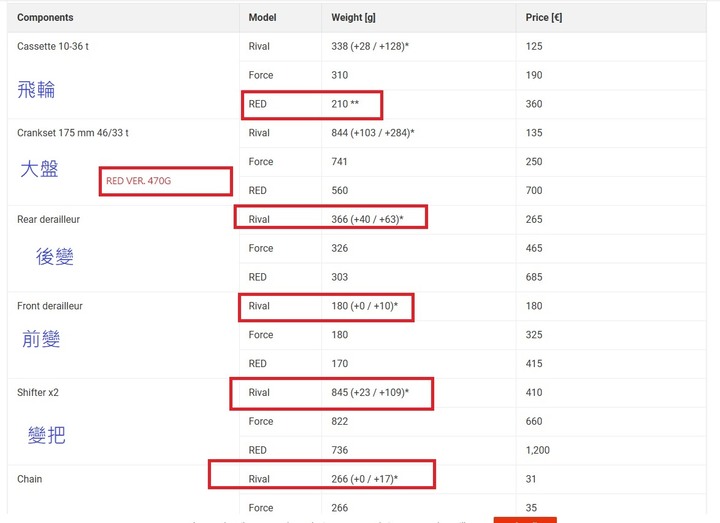Click Rear derailleur Force weight 326
Screen dimensions: 720x523
pyautogui.click(x=339, y=248)
